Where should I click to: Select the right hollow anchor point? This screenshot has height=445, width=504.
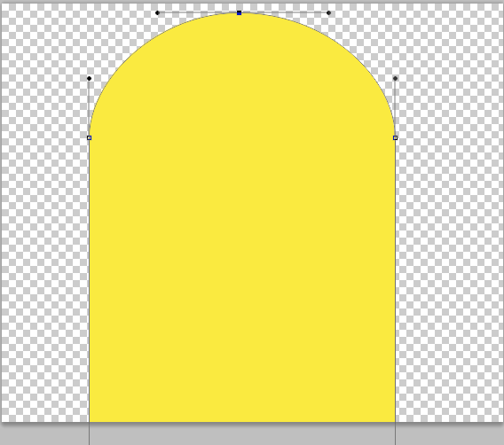pos(396,137)
